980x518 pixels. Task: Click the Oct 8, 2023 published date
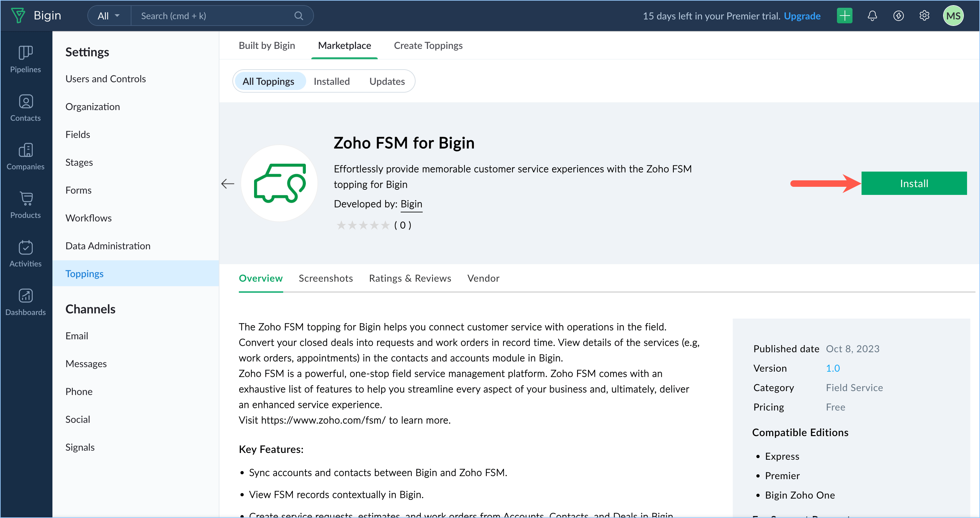pyautogui.click(x=852, y=349)
